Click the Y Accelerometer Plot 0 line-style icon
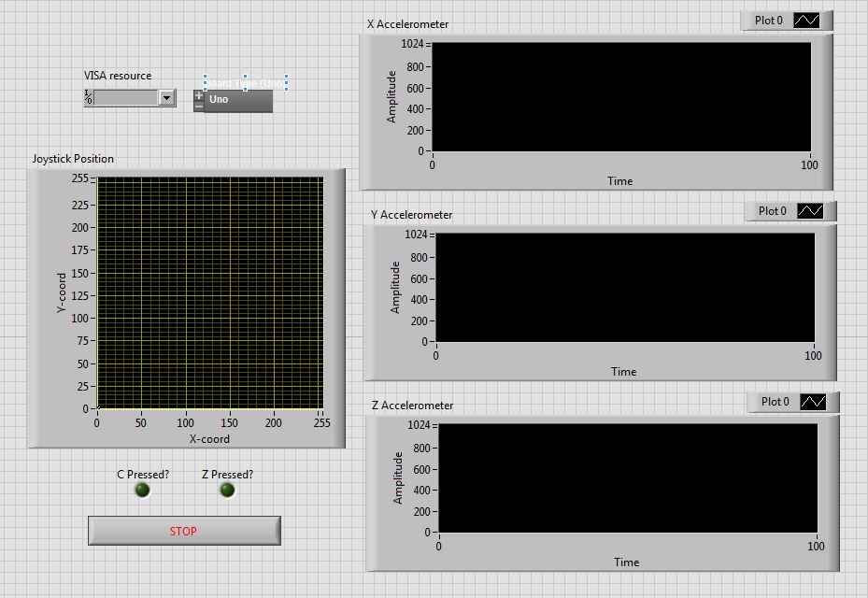 pyautogui.click(x=809, y=211)
